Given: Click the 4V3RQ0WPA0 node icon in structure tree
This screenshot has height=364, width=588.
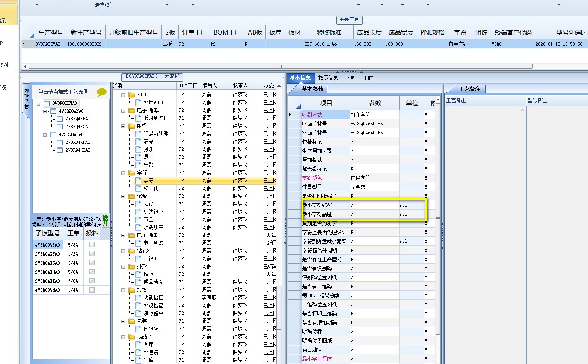Looking at the screenshot, I should click(x=53, y=135).
